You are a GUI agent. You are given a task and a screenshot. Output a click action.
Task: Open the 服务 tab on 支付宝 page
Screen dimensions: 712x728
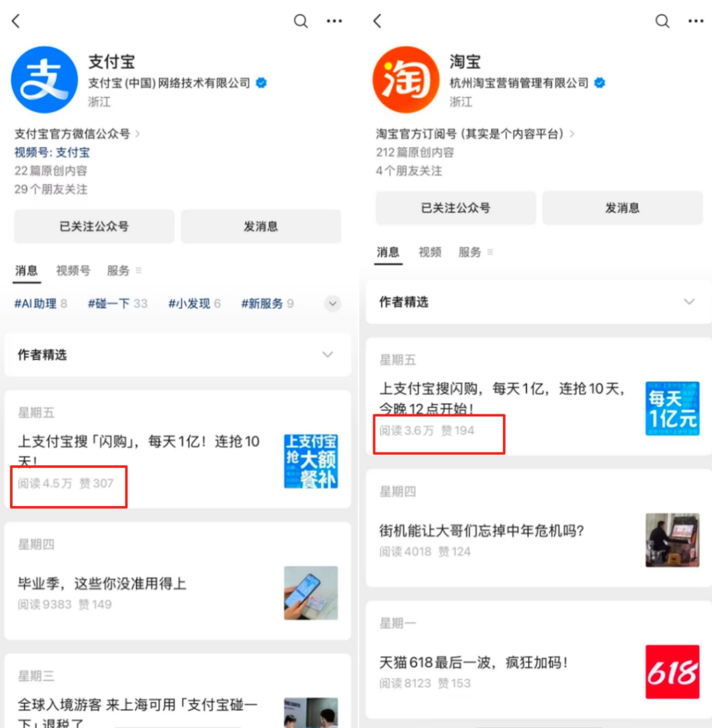118,271
